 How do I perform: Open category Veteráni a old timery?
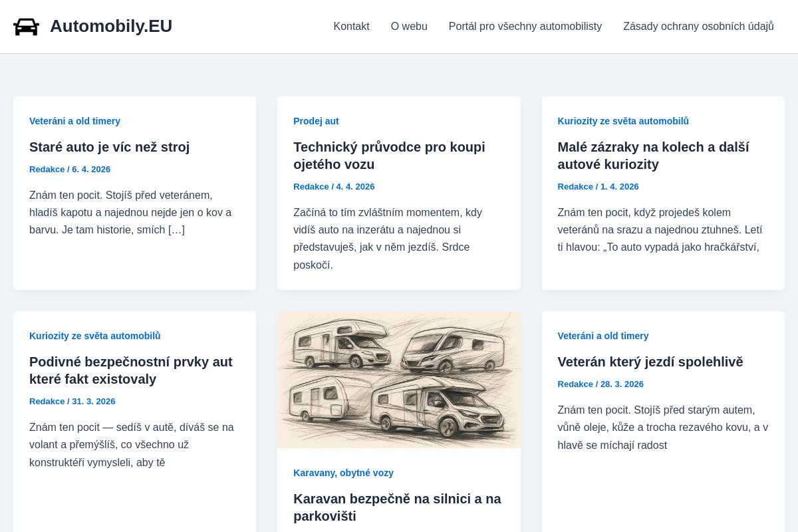(74, 121)
